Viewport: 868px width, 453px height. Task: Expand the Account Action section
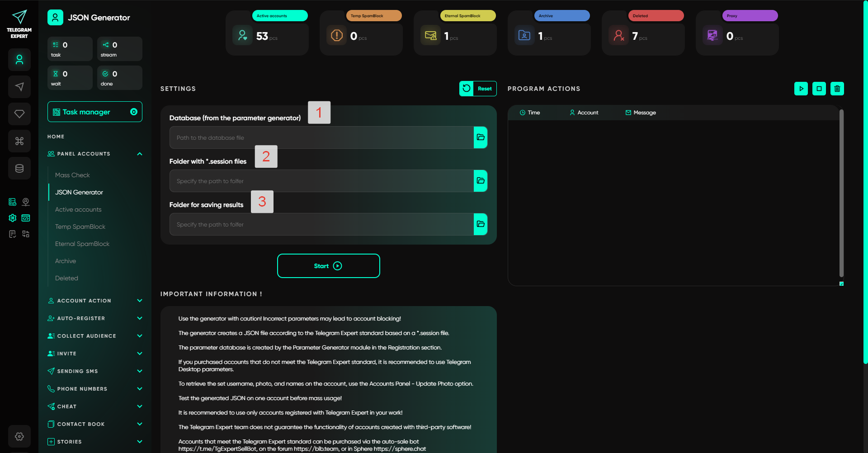(x=140, y=301)
